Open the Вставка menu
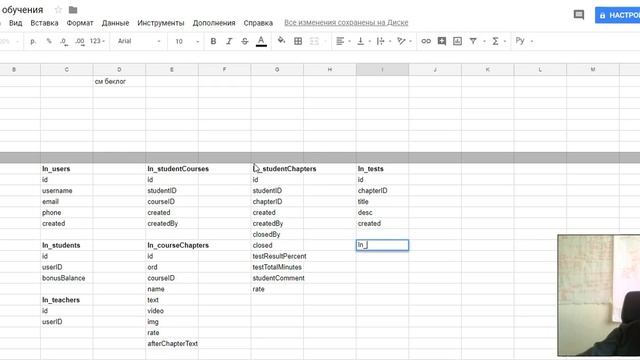Screen dimensions: 640x360 (44, 23)
